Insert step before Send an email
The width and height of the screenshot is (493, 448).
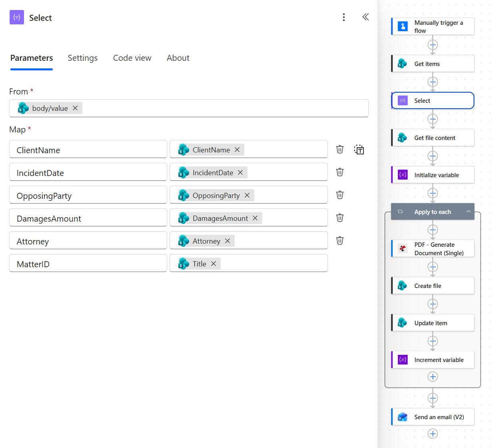433,398
